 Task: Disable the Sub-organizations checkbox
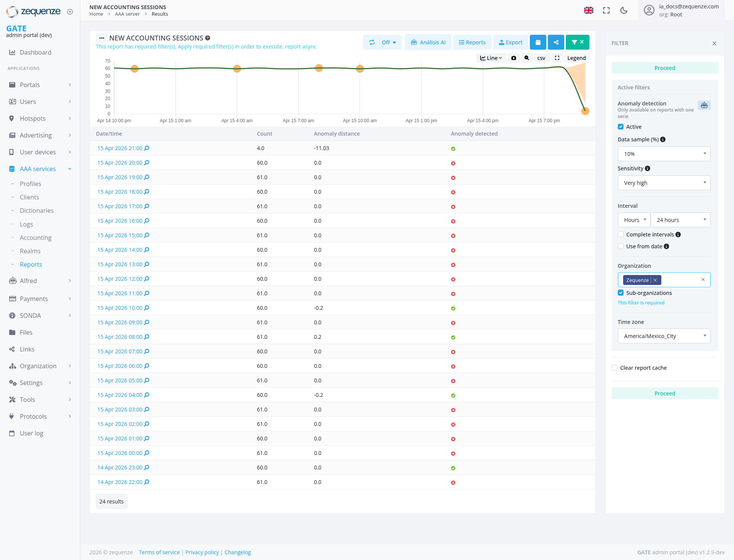[x=620, y=293]
